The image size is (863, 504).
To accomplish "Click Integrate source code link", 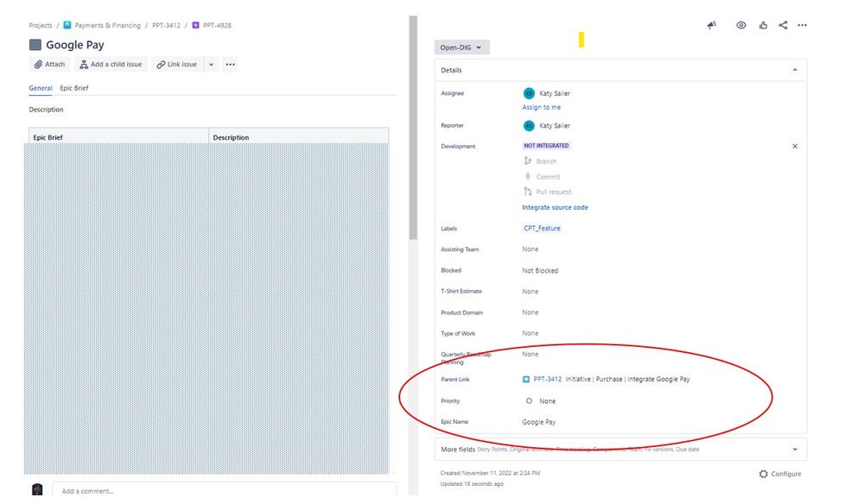I will coord(555,207).
